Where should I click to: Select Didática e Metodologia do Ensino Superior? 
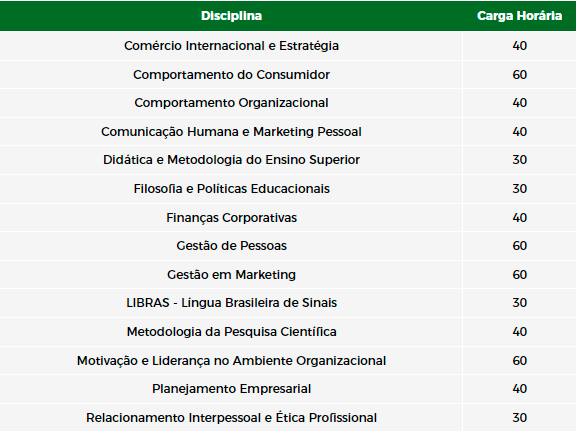(x=231, y=160)
